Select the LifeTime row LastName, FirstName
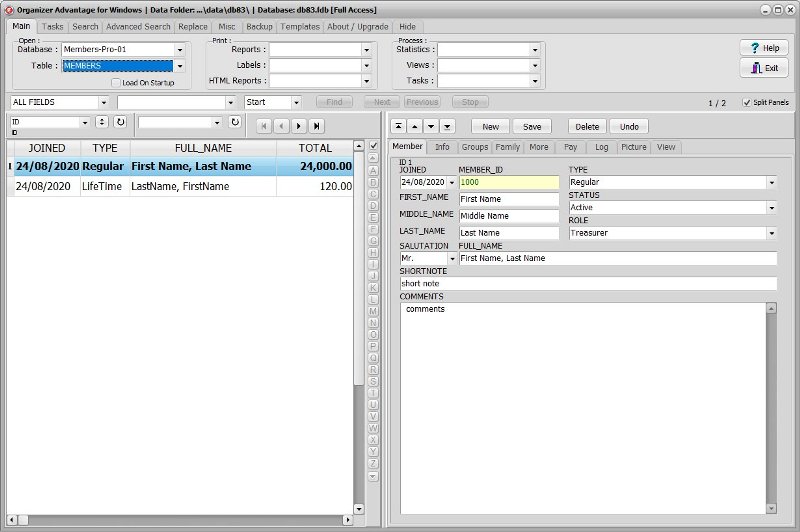The height and width of the screenshot is (532, 800). [180, 186]
